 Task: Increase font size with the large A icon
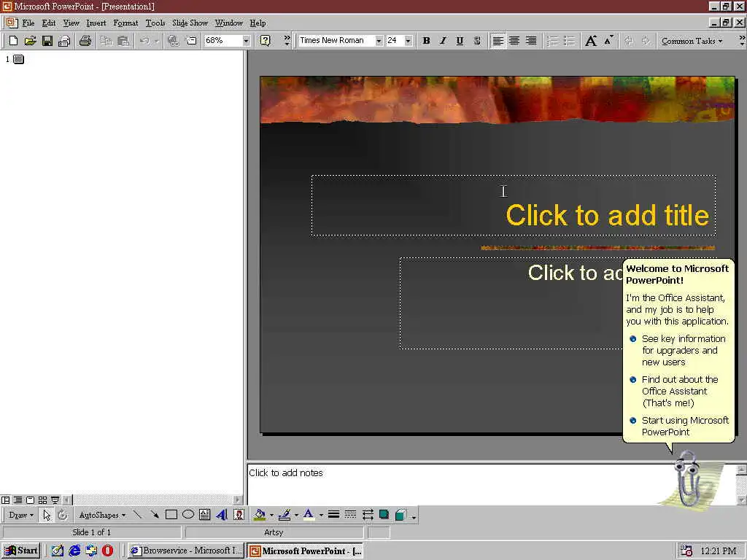pos(591,41)
